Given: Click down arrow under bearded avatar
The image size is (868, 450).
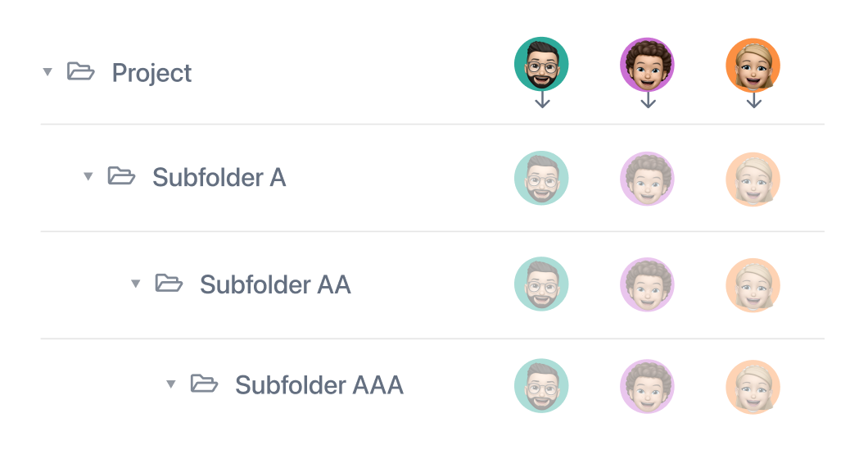Looking at the screenshot, I should (542, 100).
